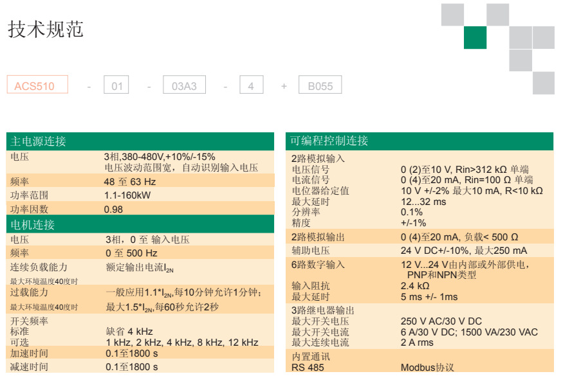Image resolution: width=572 pixels, height=392 pixels.
Task: Click the B055 type code box
Action: pos(320,85)
